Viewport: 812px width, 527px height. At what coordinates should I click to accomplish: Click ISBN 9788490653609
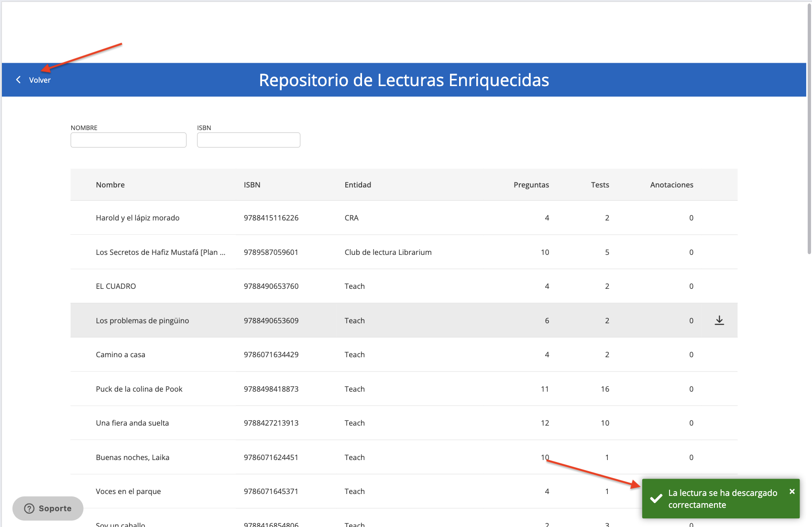click(271, 321)
